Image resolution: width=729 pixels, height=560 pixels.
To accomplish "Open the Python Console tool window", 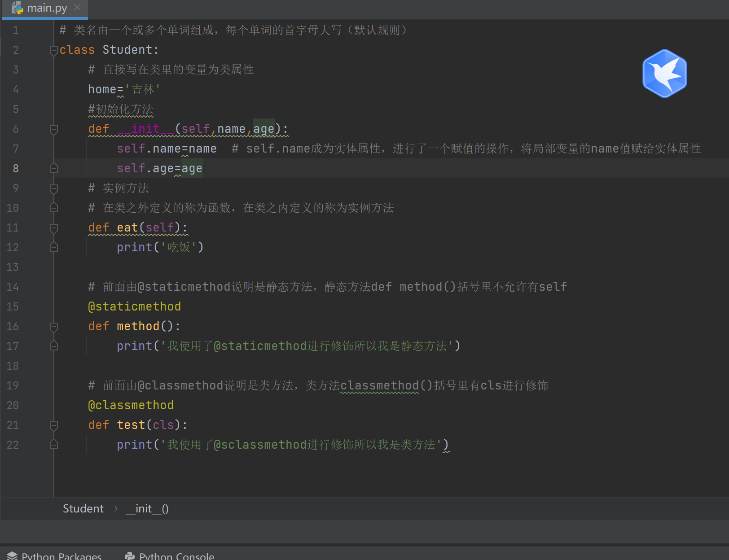I will (170, 556).
